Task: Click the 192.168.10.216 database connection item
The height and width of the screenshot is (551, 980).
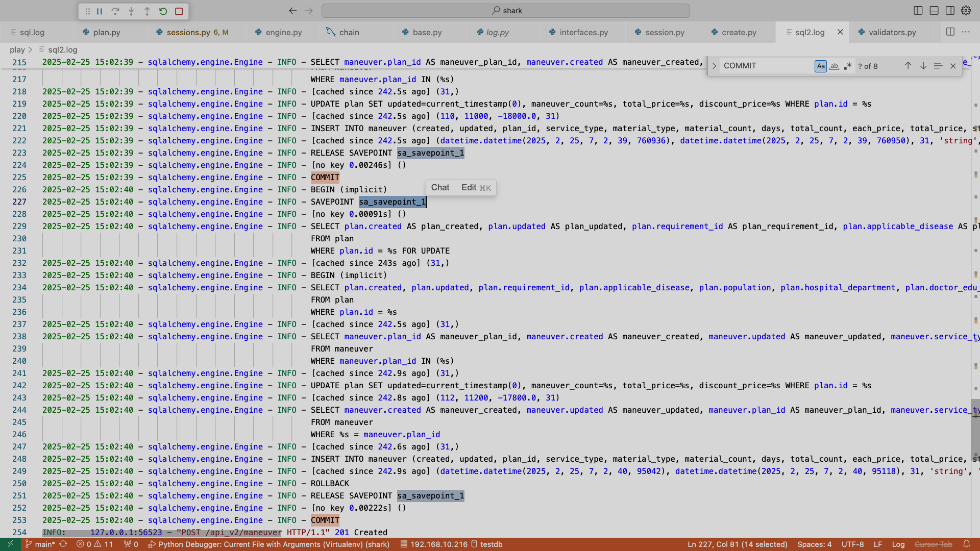Action: tap(434, 544)
